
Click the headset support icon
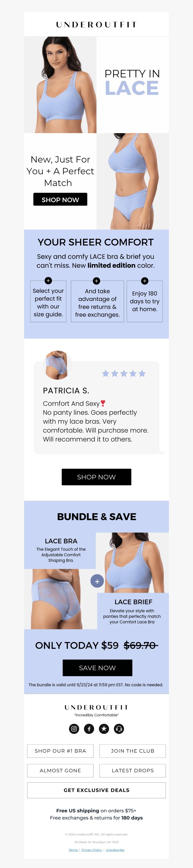(119, 729)
